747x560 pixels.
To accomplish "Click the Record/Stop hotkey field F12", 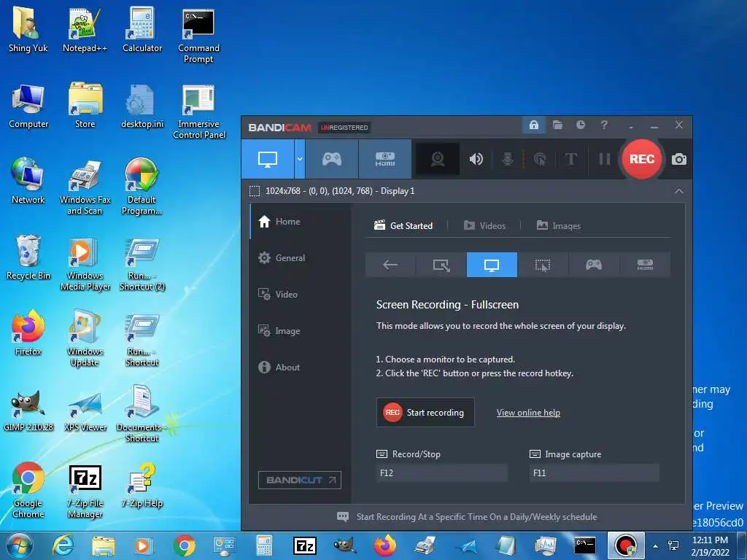I will click(441, 472).
